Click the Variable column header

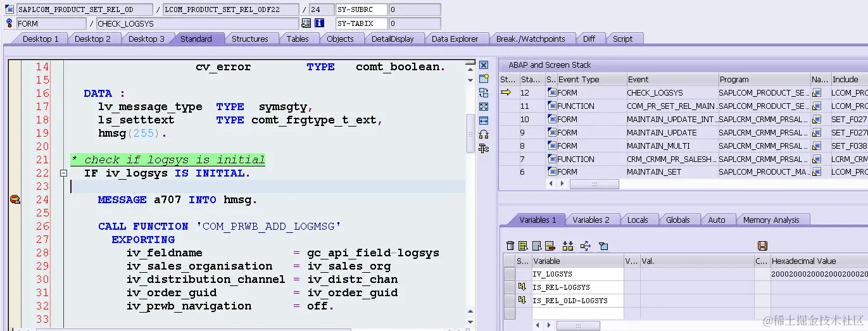coord(577,261)
